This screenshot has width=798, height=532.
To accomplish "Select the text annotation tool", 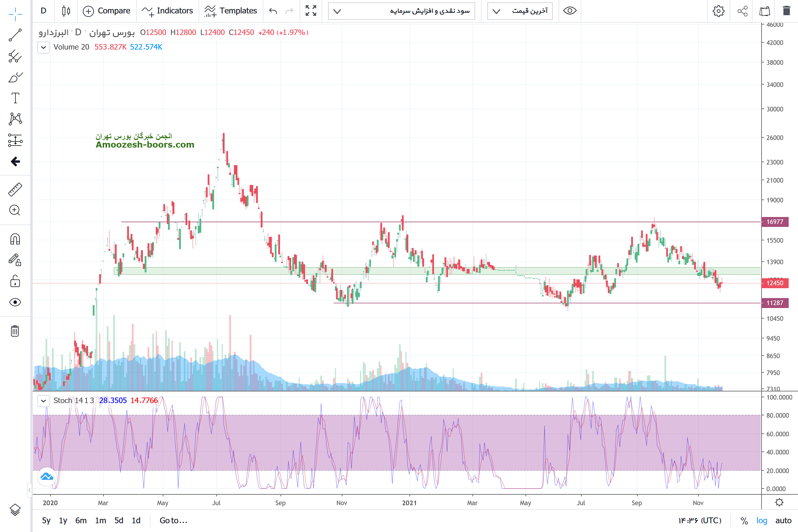I will (x=15, y=98).
